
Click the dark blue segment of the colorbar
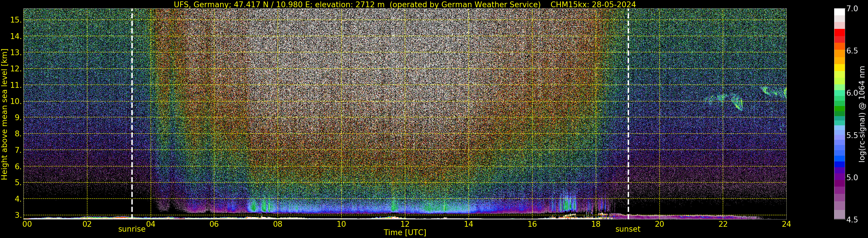click(839, 165)
